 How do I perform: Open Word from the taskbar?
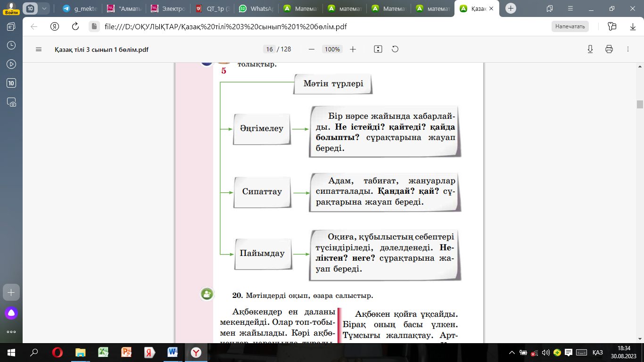click(x=172, y=352)
